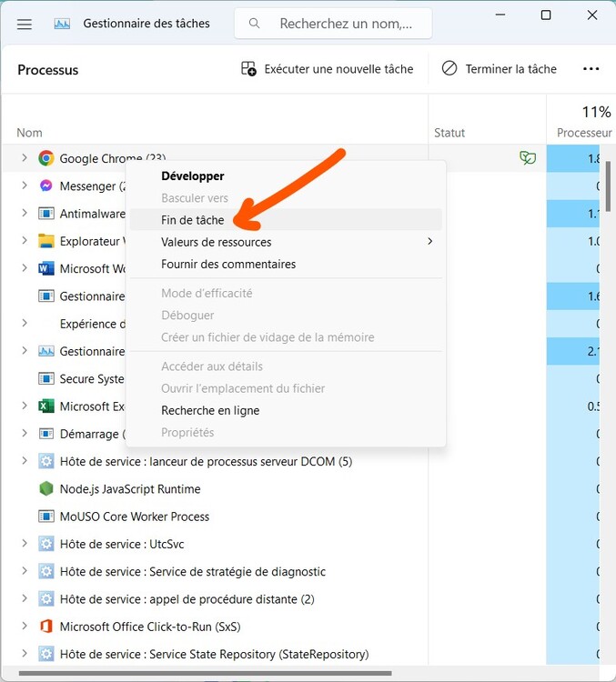Viewport: 616px width, 682px height.
Task: Click Mode d'efficacité menu entry
Action: 286,293
